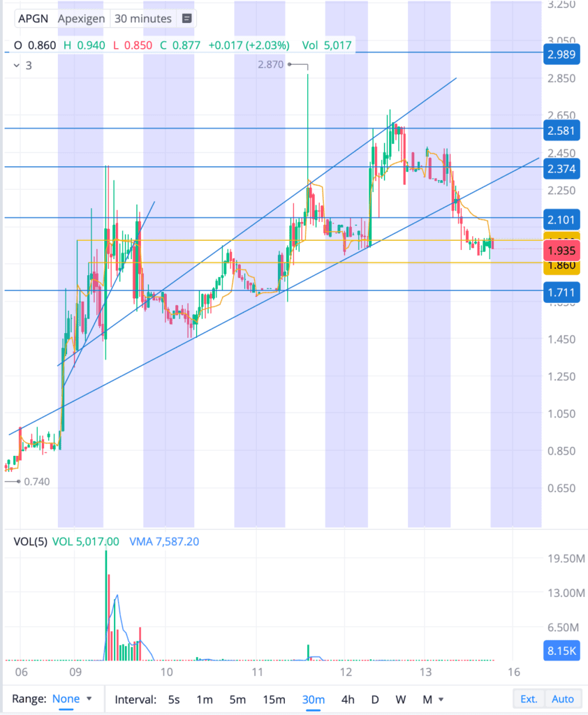Open the Range None dropdown
Screen dimensions: 588x715
[72, 699]
